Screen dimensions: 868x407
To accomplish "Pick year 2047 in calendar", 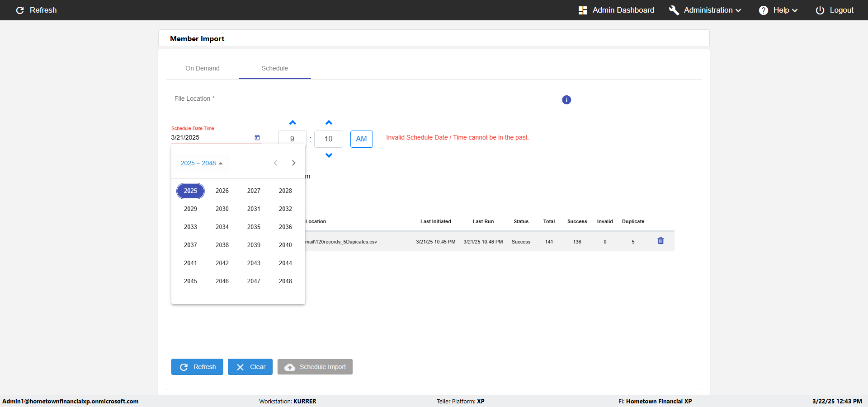I will point(254,281).
